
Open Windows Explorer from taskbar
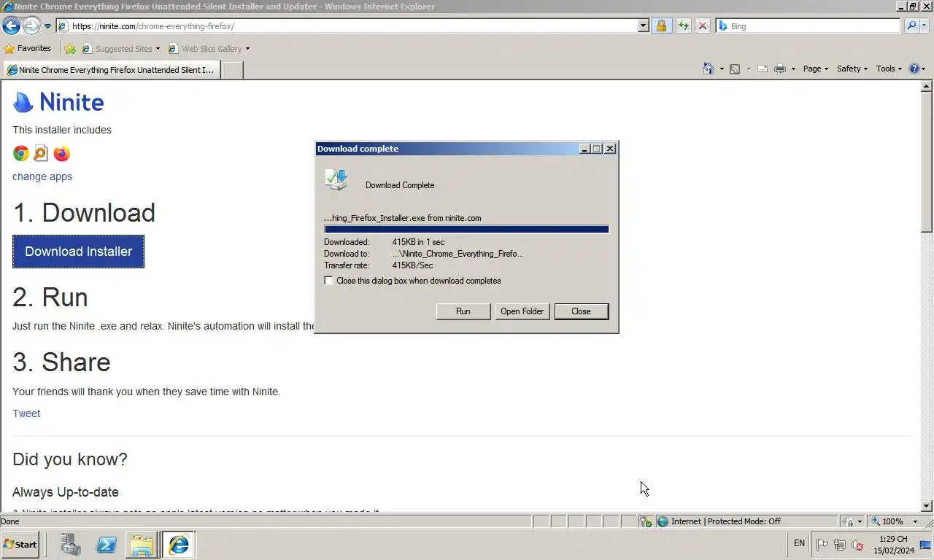pyautogui.click(x=142, y=545)
